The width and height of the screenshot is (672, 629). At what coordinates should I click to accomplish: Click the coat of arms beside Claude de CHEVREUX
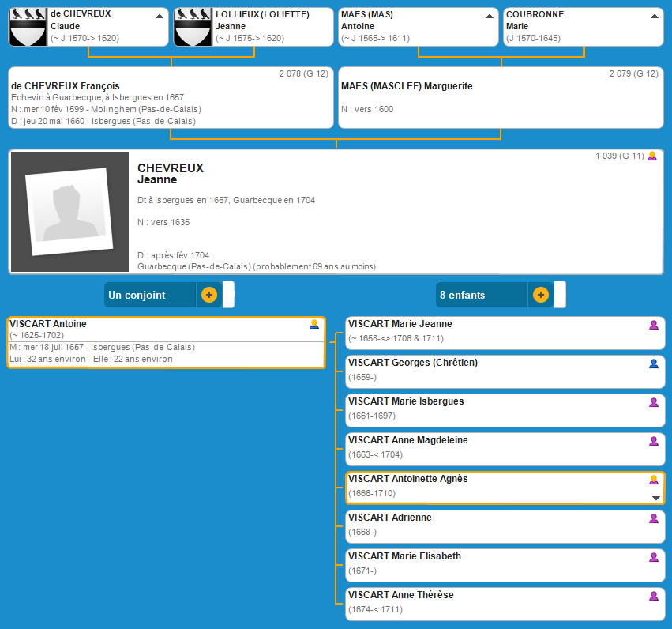(x=28, y=27)
